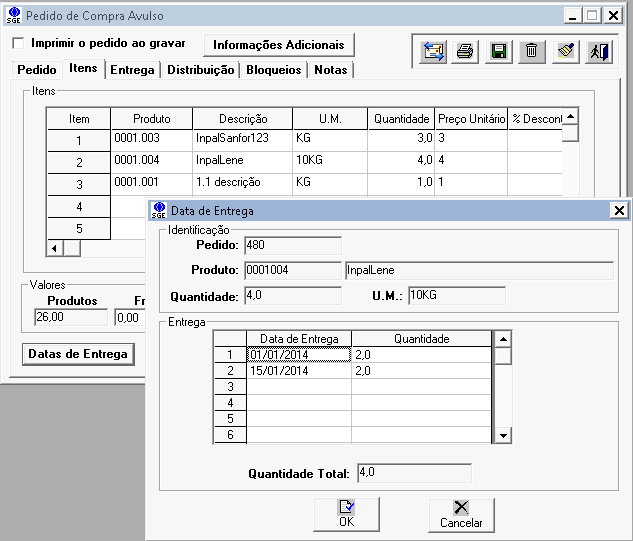Switch to the Pedido tab
The image size is (633, 541).
click(37, 70)
